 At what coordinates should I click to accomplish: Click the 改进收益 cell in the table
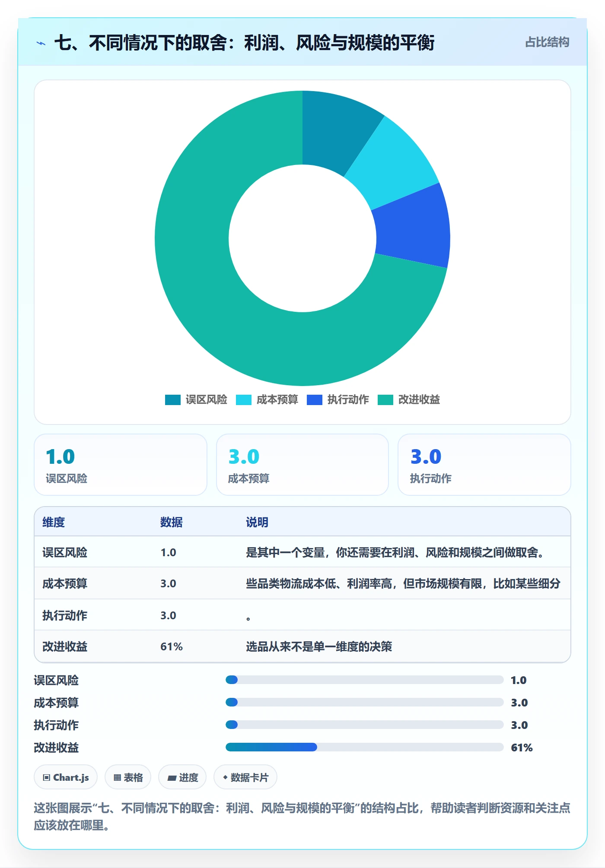[x=65, y=646]
